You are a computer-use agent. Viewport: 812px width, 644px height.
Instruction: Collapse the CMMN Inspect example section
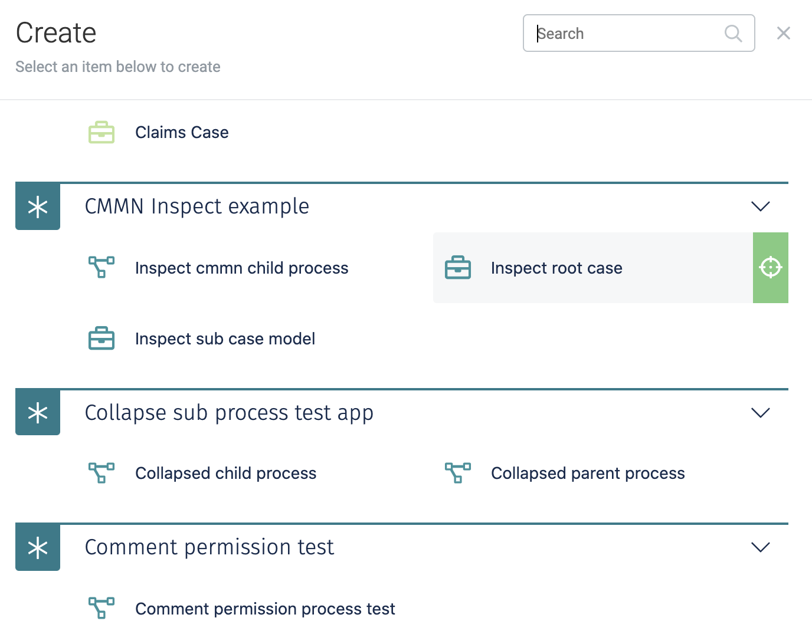click(x=761, y=206)
